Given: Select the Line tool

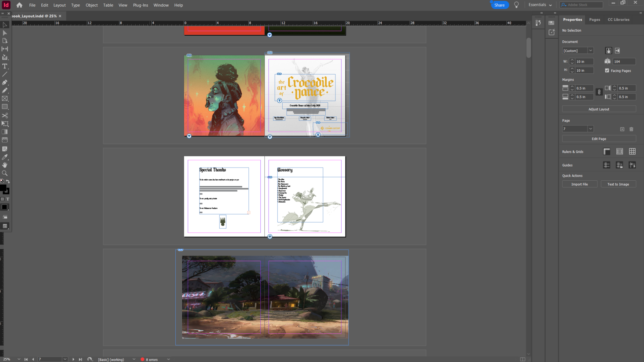Looking at the screenshot, I should [x=5, y=74].
